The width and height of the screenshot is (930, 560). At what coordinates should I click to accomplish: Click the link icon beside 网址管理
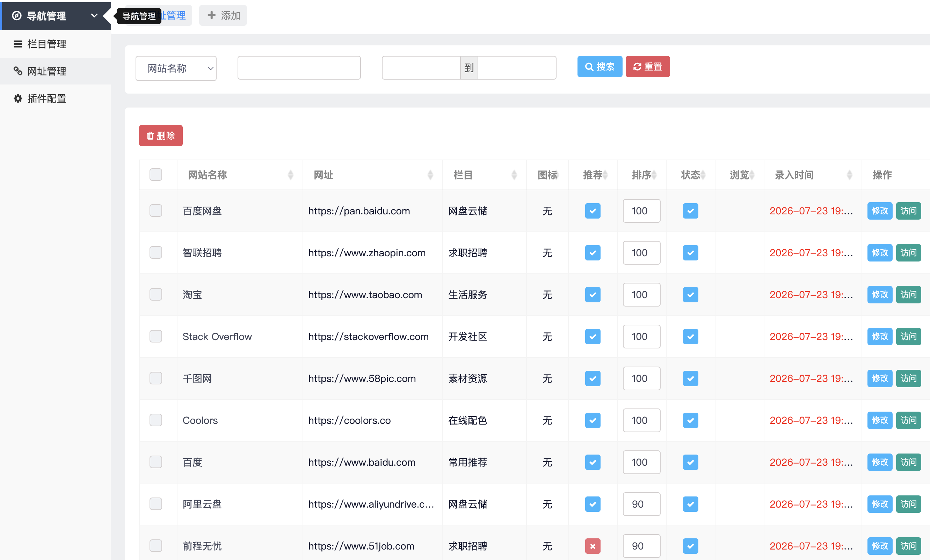[18, 71]
